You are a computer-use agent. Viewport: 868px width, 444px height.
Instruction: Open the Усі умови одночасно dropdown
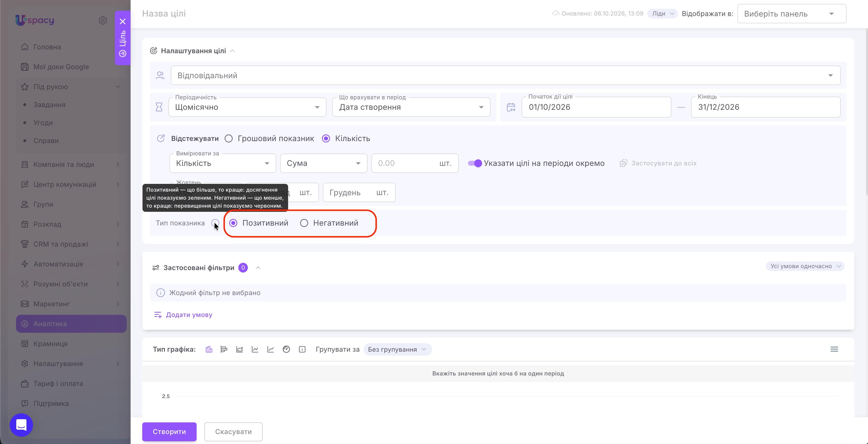click(x=805, y=266)
